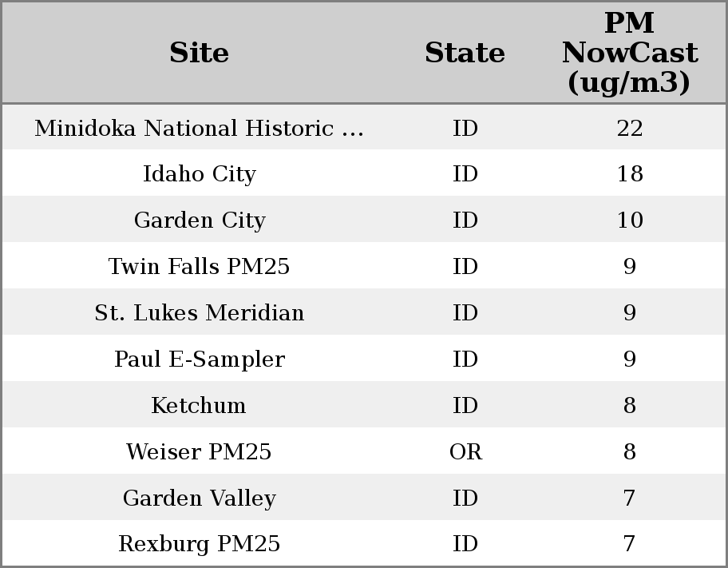The width and height of the screenshot is (728, 568).
Task: Click the Twin Falls PM25 site
Action: (x=199, y=267)
